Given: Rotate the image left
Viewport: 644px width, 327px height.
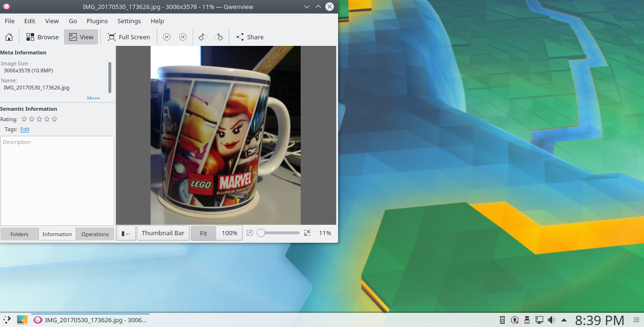Looking at the screenshot, I should [203, 37].
